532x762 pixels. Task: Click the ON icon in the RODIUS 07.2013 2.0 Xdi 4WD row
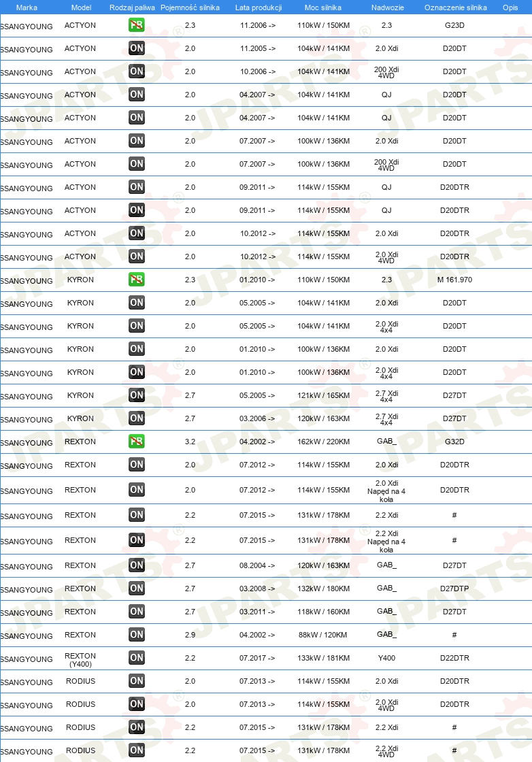pos(137,704)
